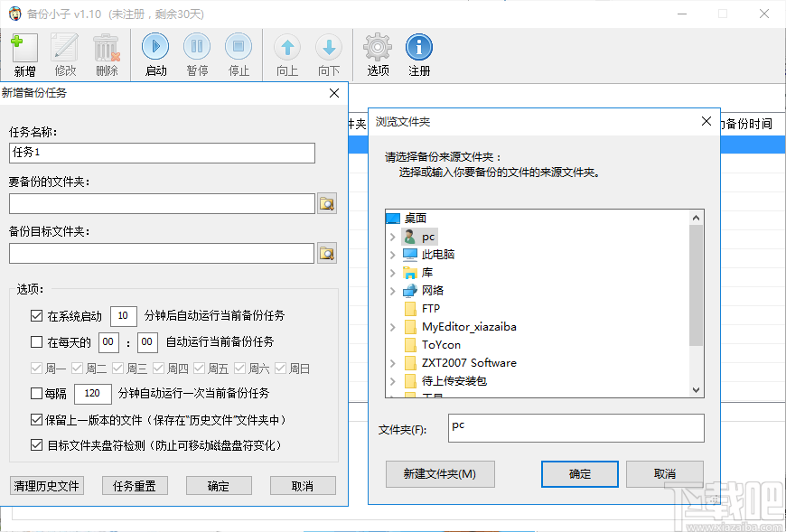Screen dimensions: 786x532
Task: Click 新建文件夹(M) button
Action: coord(440,474)
